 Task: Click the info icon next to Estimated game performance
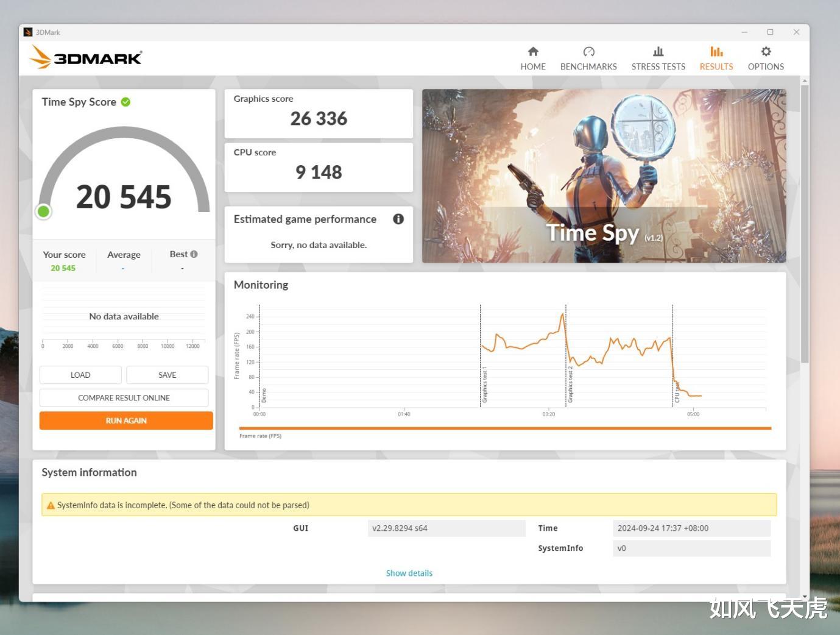pos(398,219)
